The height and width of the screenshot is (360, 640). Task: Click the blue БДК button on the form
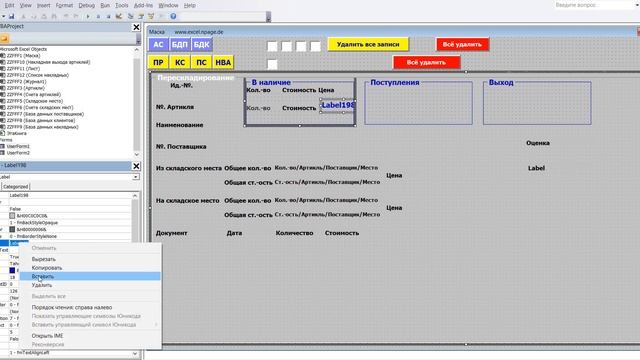point(201,44)
